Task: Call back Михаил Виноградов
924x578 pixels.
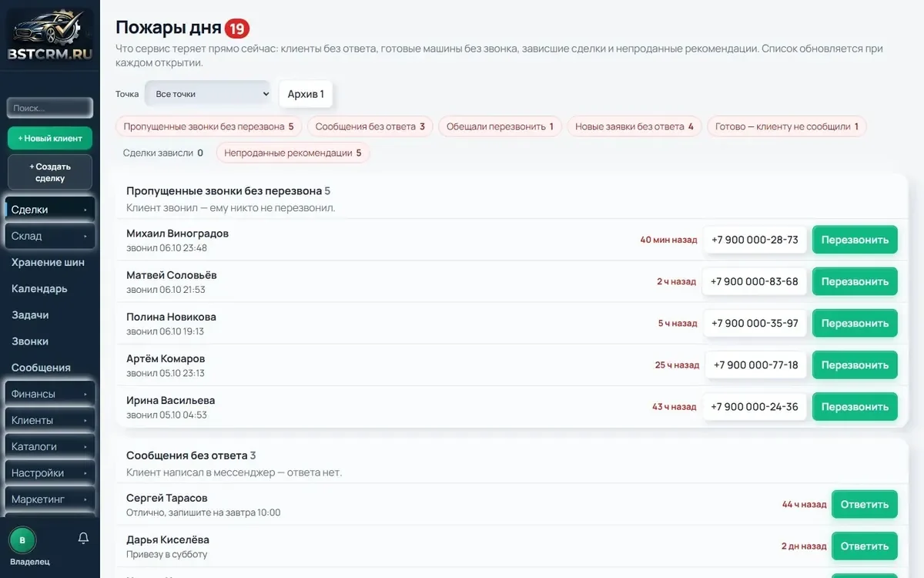Action: point(855,240)
